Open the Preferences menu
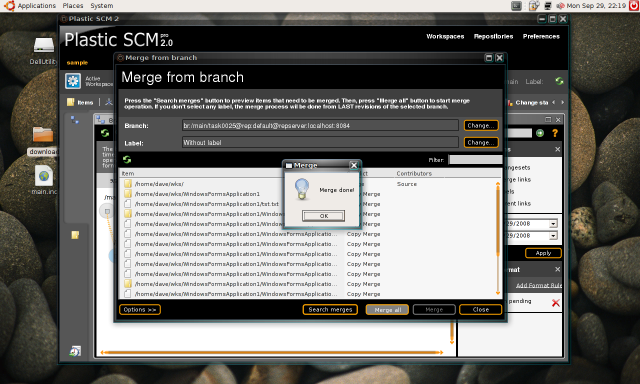 541,36
